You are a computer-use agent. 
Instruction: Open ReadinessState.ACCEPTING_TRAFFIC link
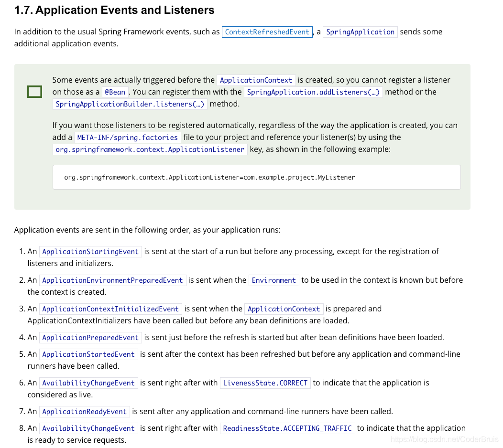pos(287,428)
